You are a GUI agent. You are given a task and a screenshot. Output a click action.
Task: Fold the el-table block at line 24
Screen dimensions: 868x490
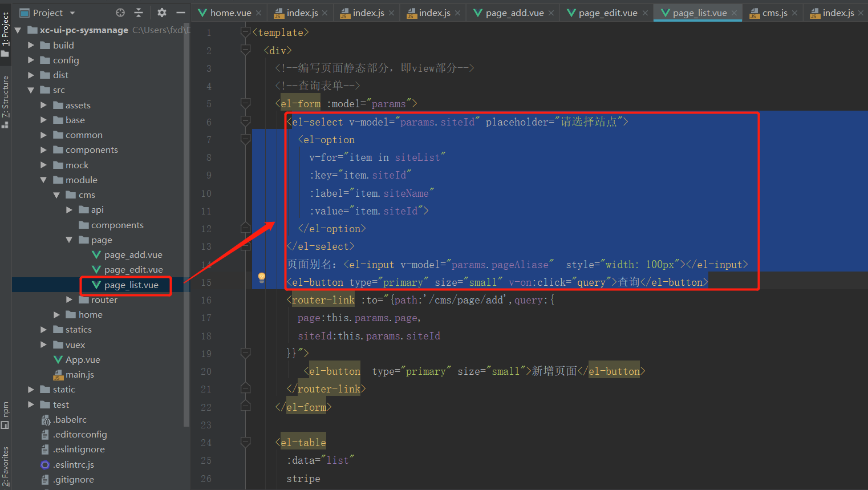pos(245,442)
